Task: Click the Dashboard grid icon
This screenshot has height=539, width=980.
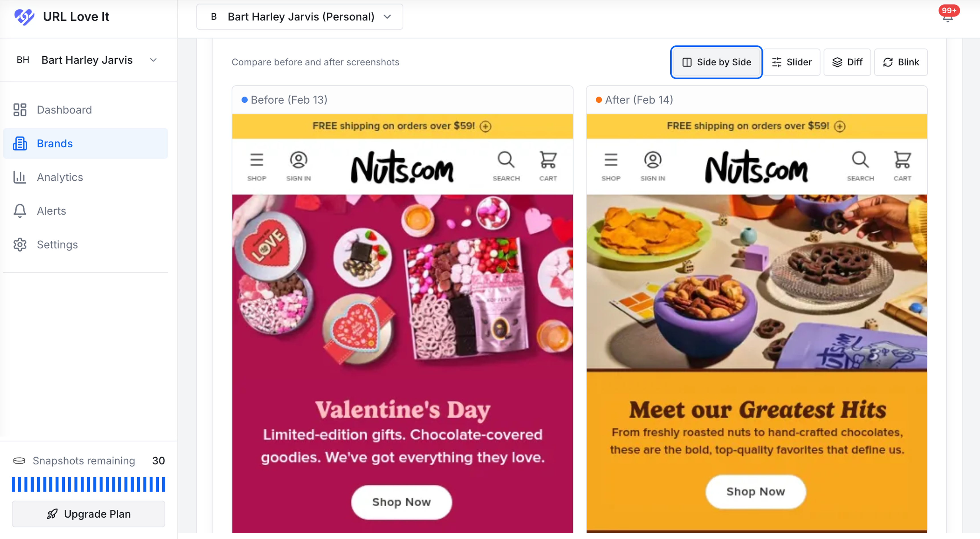Action: tap(20, 110)
